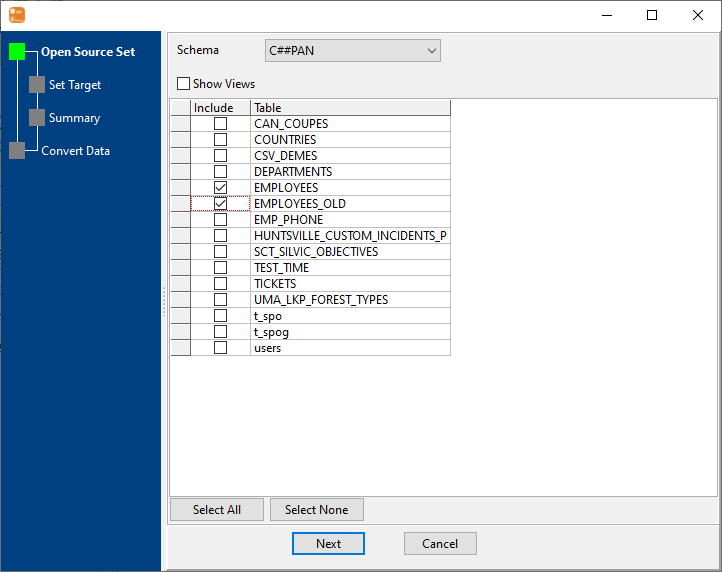The width and height of the screenshot is (722, 572).
Task: Open the Schema dropdown
Action: (352, 50)
